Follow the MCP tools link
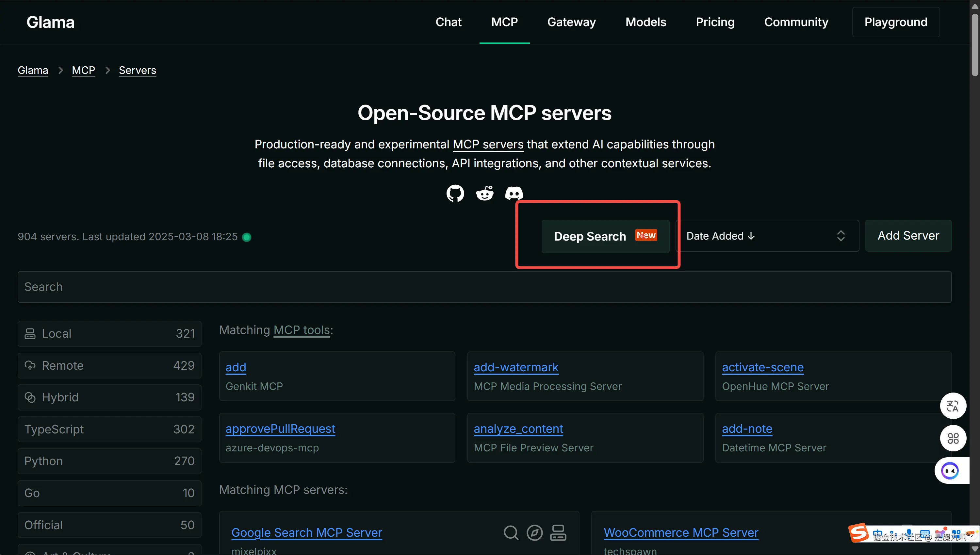 (x=302, y=330)
